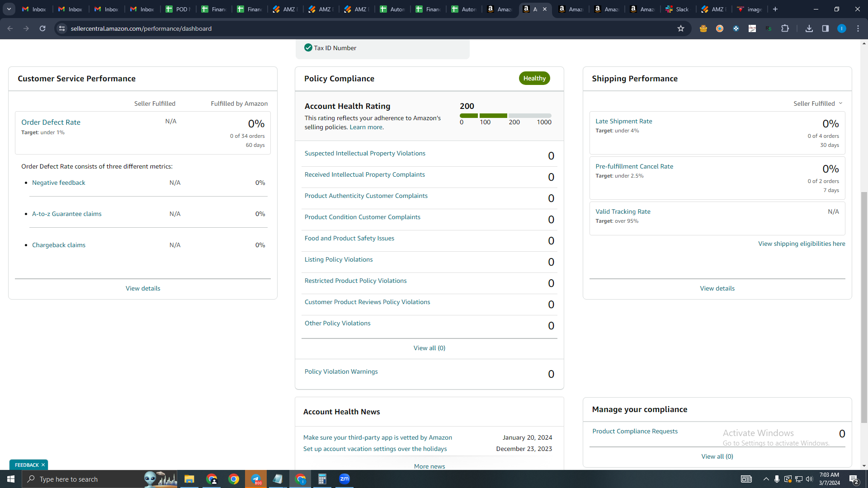The height and width of the screenshot is (488, 868).
Task: Read the third-party app vetting news
Action: tap(377, 437)
